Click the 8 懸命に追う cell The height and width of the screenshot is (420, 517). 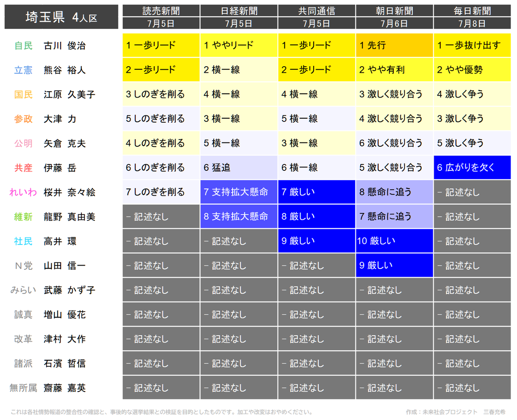[x=395, y=192]
